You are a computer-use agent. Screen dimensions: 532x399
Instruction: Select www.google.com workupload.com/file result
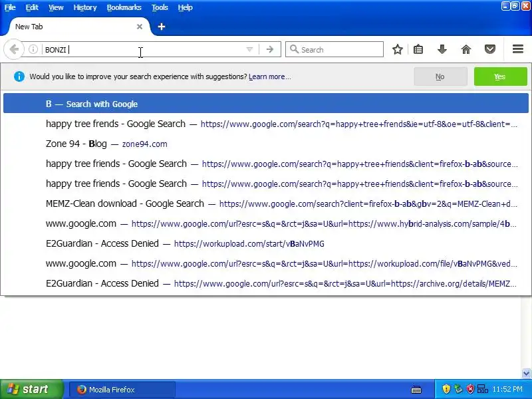coord(265,263)
